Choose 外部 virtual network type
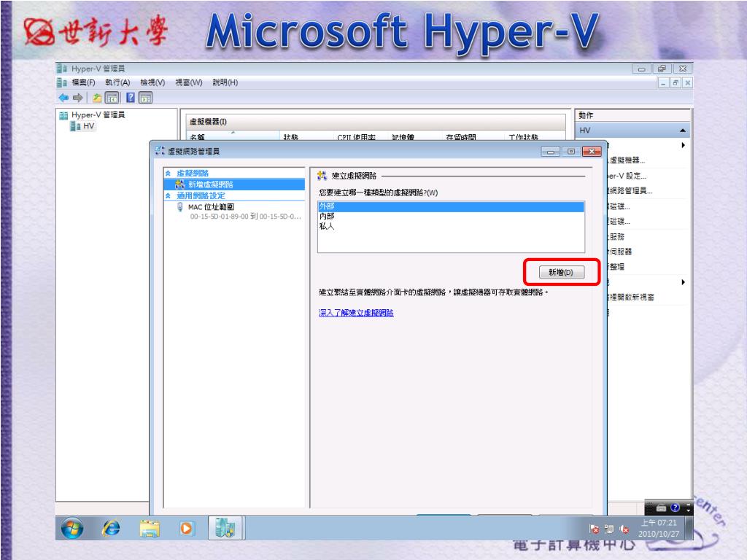 point(451,206)
